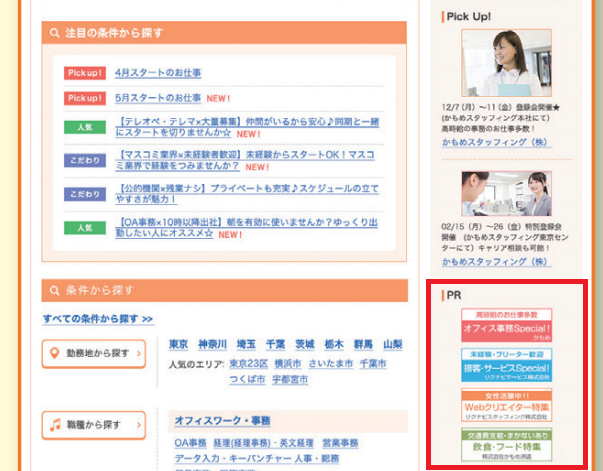Viewport: 603px width, 471px height.
Task: Click the NEW! label after 5月スタートのお仕事
Action: (x=219, y=99)
